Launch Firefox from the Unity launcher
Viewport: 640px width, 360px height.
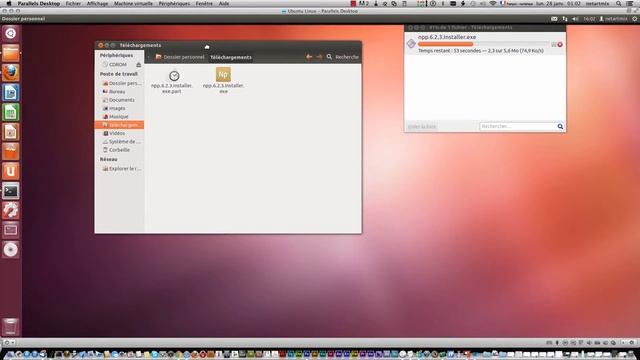(11, 73)
